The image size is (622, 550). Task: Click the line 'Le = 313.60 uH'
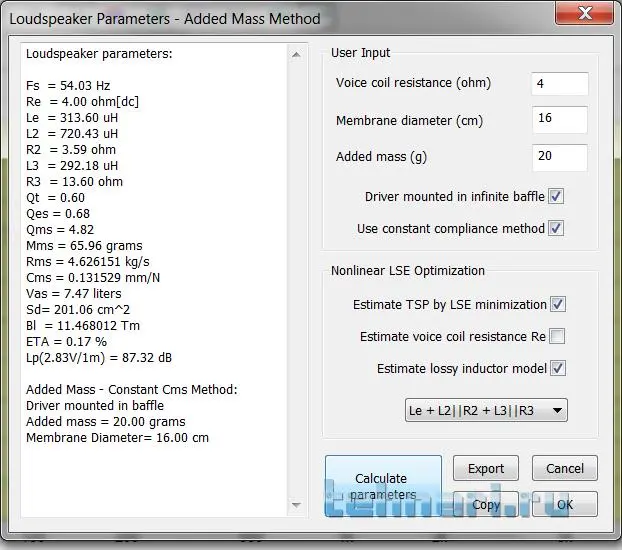pyautogui.click(x=72, y=117)
